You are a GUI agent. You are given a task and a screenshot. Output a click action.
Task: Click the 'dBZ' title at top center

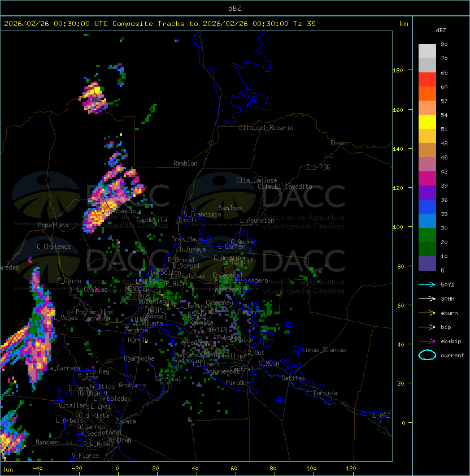pyautogui.click(x=235, y=8)
